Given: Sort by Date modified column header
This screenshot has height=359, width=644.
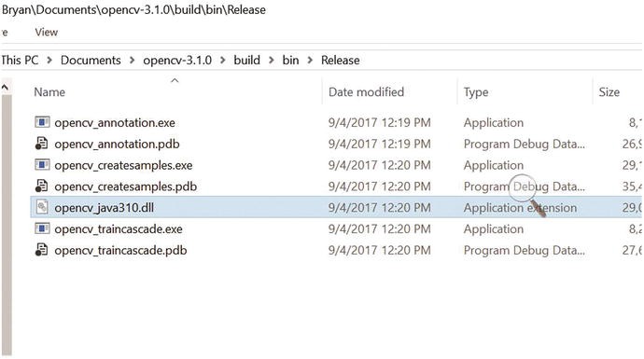Looking at the screenshot, I should (x=366, y=92).
